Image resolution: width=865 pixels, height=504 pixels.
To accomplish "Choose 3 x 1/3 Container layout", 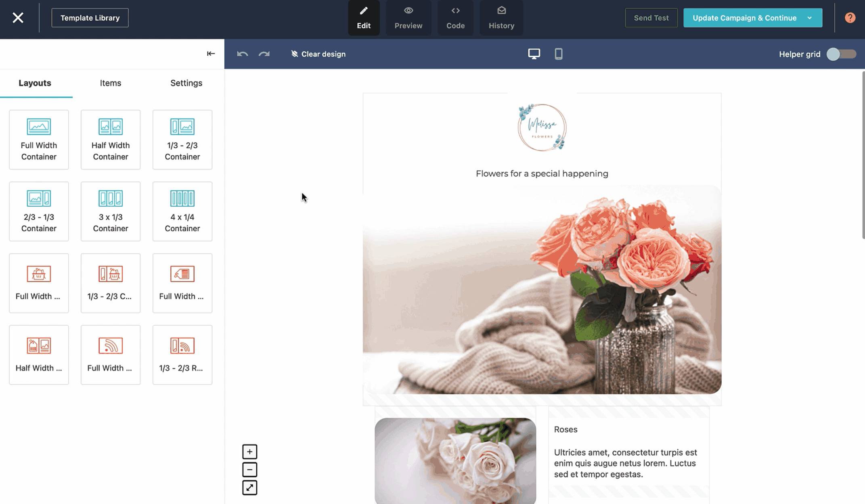I will click(x=111, y=211).
